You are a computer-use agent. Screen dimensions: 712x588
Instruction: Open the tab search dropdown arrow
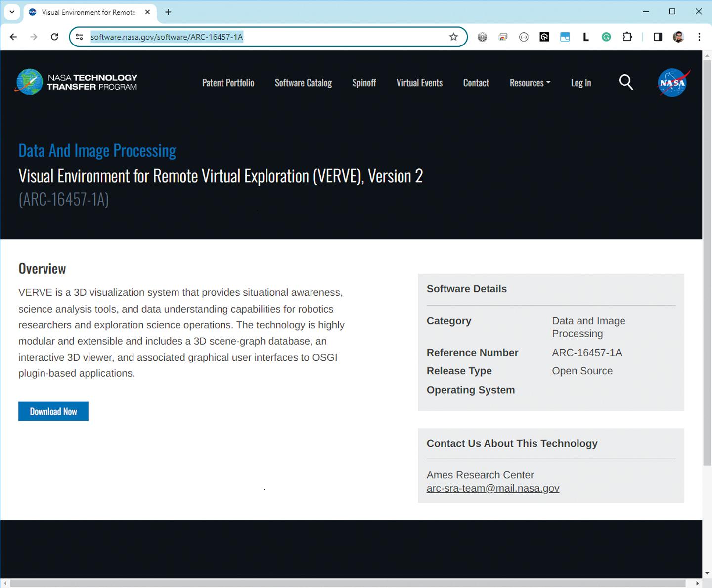(12, 12)
